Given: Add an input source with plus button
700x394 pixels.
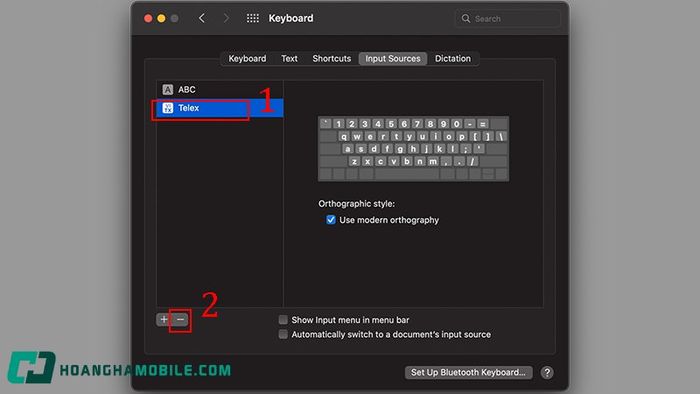Looking at the screenshot, I should click(x=164, y=319).
